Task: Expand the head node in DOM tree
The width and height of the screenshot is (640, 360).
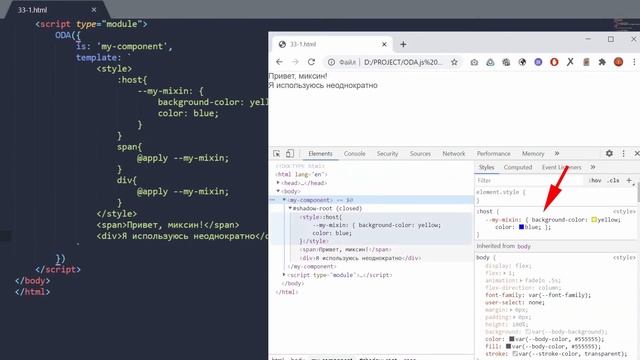Action: click(x=278, y=183)
